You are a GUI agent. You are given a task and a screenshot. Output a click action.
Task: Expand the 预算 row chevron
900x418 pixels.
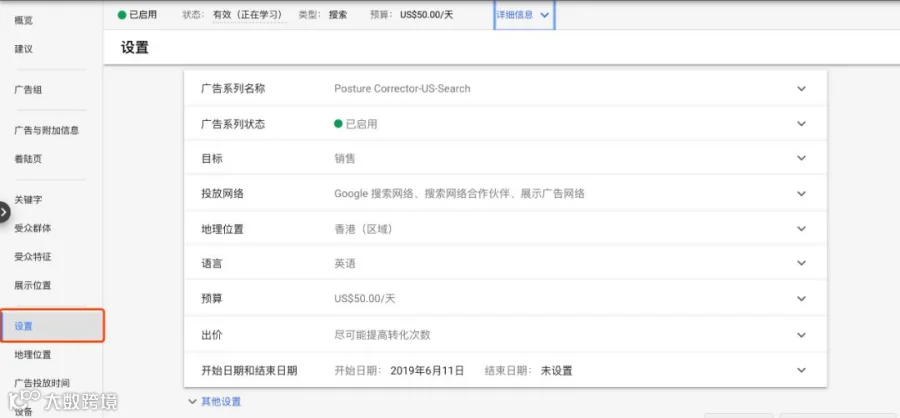(x=801, y=299)
